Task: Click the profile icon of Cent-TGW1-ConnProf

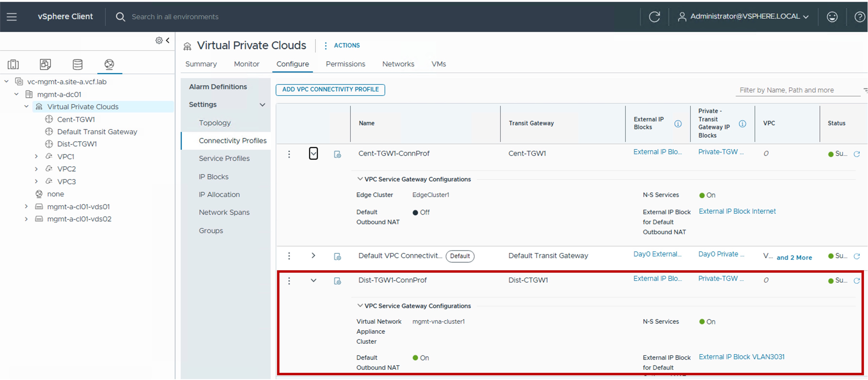Action: [337, 154]
